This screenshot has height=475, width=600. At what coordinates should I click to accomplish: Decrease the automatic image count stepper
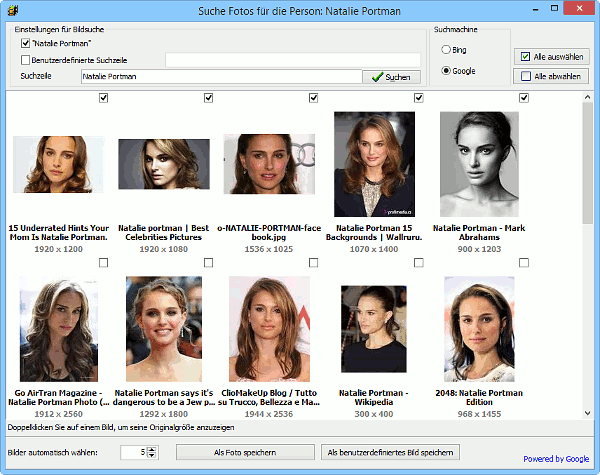pos(152,455)
